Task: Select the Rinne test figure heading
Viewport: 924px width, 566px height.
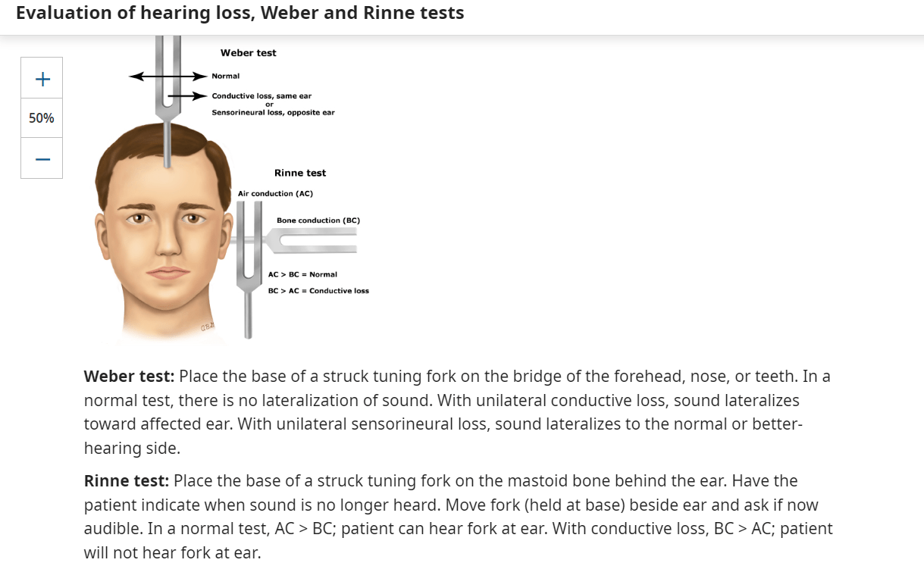Action: (300, 173)
